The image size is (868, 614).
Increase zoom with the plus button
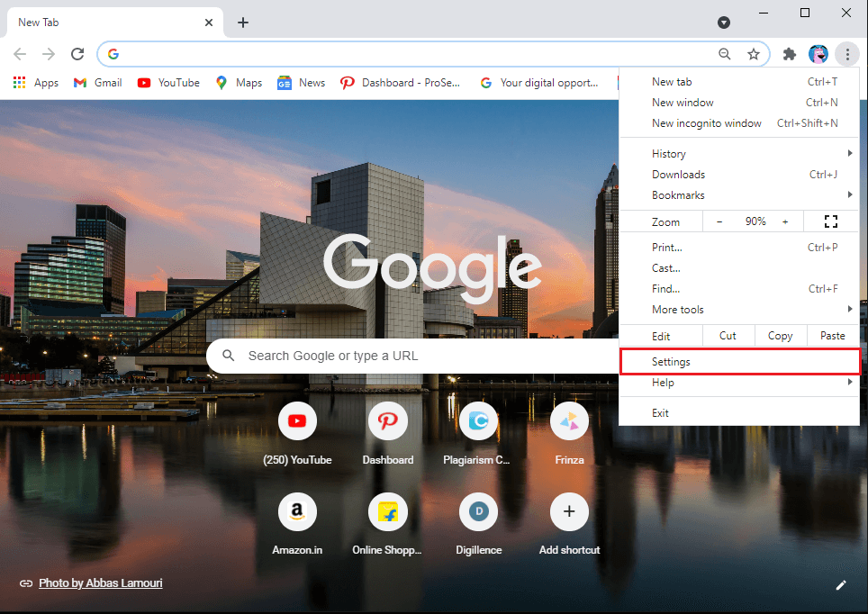tap(785, 221)
